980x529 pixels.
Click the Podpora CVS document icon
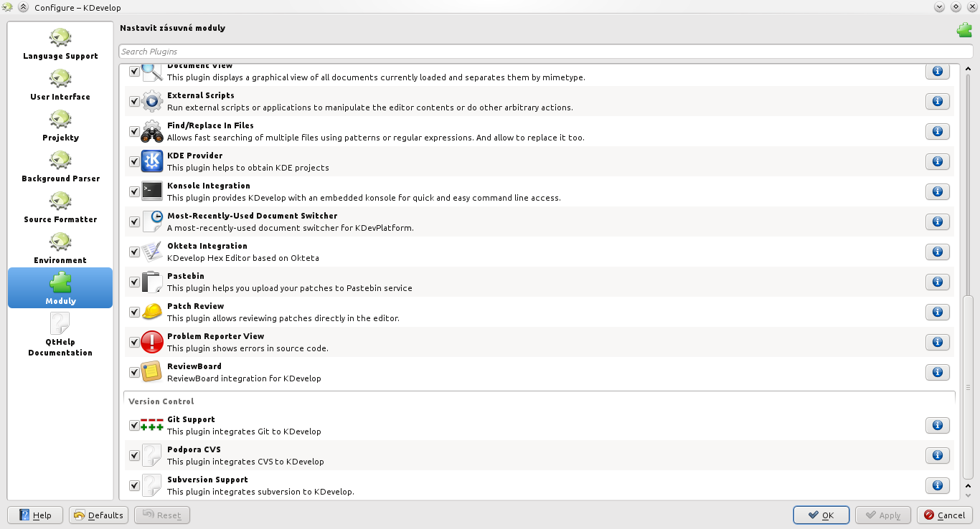152,455
